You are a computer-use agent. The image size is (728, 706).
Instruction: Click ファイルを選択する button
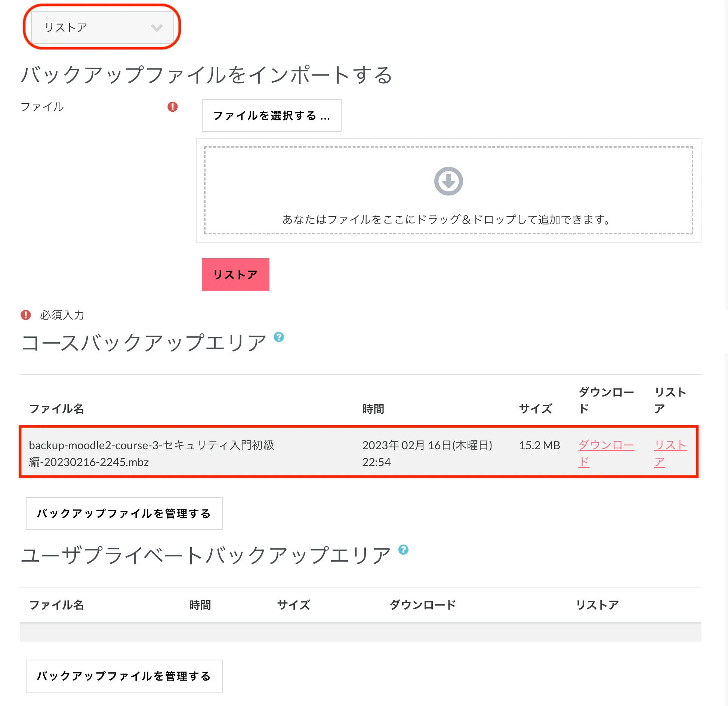(271, 115)
